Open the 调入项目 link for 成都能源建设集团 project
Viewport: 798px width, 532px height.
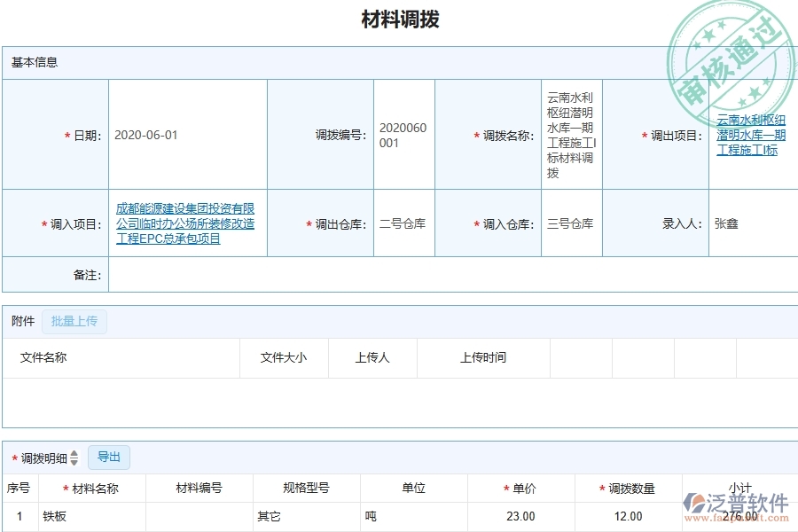(x=186, y=223)
